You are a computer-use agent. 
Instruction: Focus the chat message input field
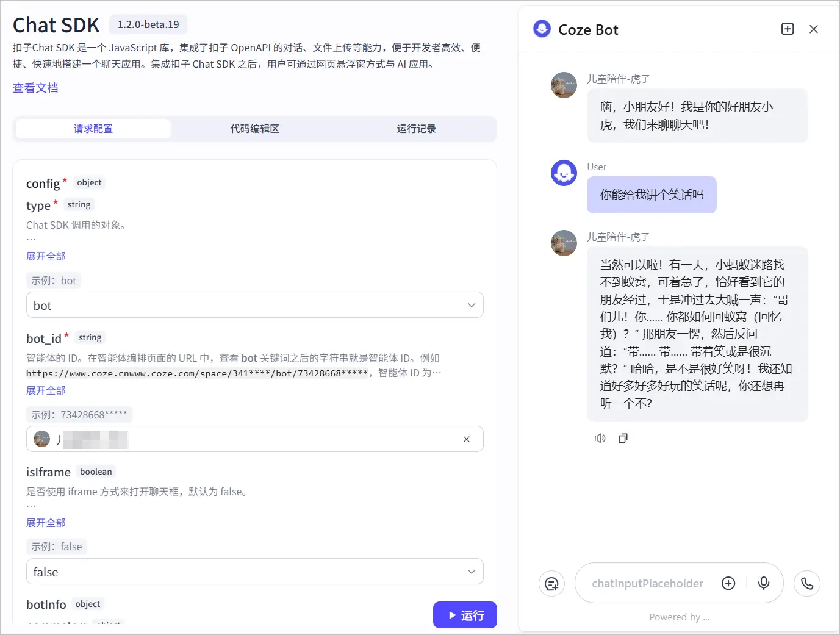click(x=647, y=584)
